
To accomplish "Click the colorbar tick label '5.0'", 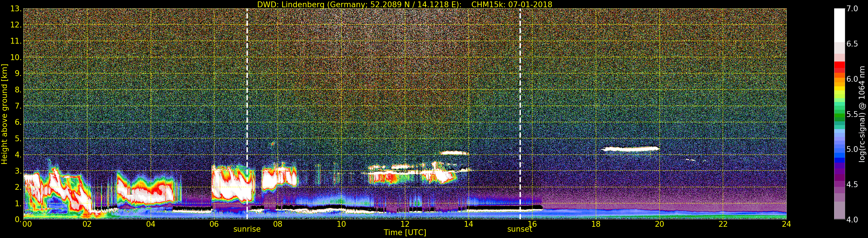I will pyautogui.click(x=852, y=149).
